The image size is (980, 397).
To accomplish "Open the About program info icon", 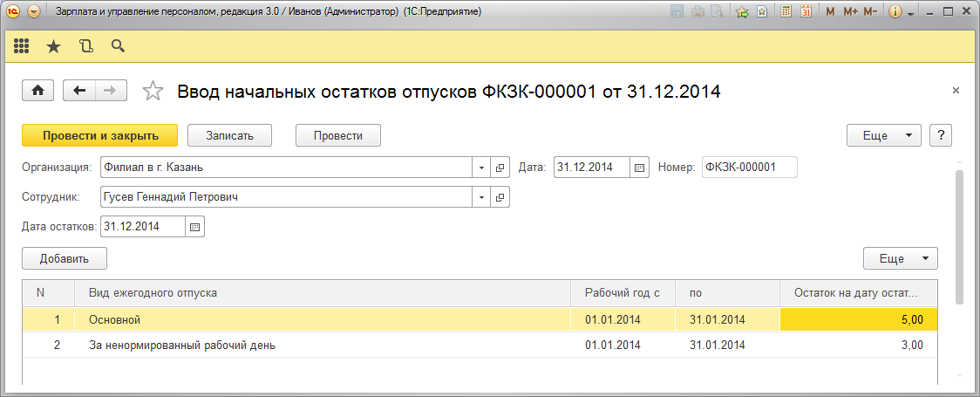I will click(895, 12).
